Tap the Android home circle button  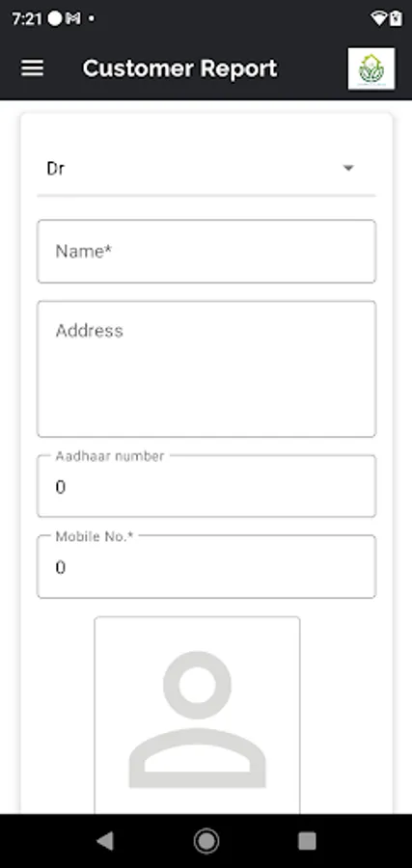tap(206, 841)
